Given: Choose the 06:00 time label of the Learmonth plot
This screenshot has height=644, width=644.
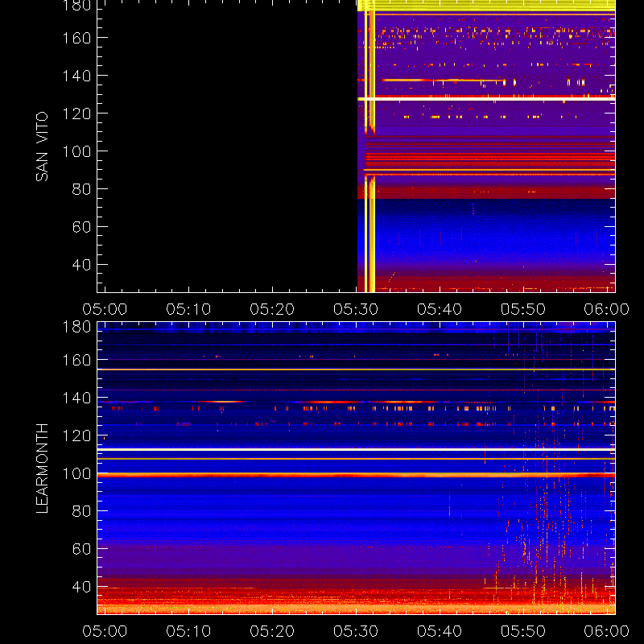Looking at the screenshot, I should click(x=607, y=631).
